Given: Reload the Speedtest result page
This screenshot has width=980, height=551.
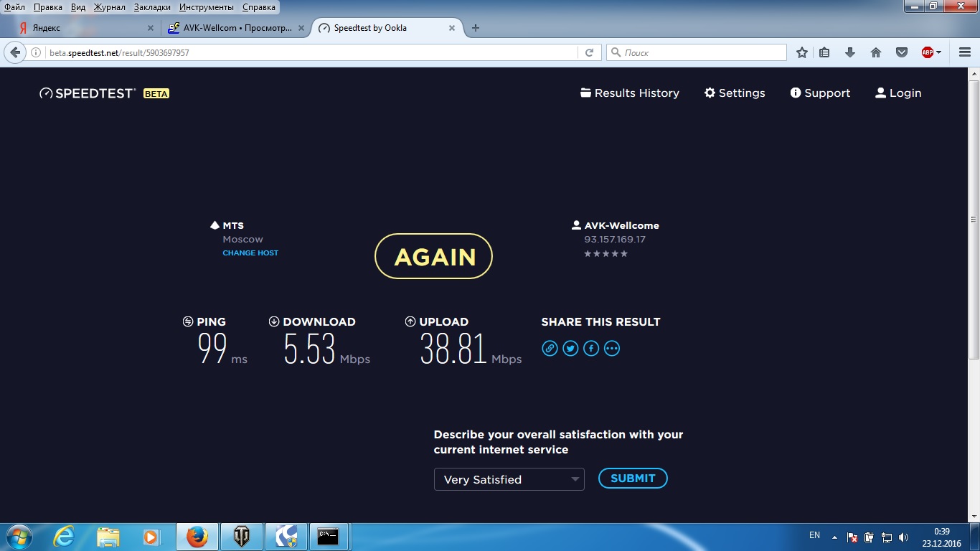Looking at the screenshot, I should [x=589, y=52].
